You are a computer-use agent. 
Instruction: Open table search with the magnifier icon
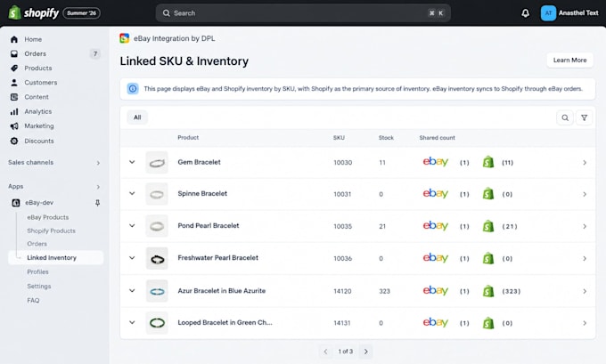565,117
